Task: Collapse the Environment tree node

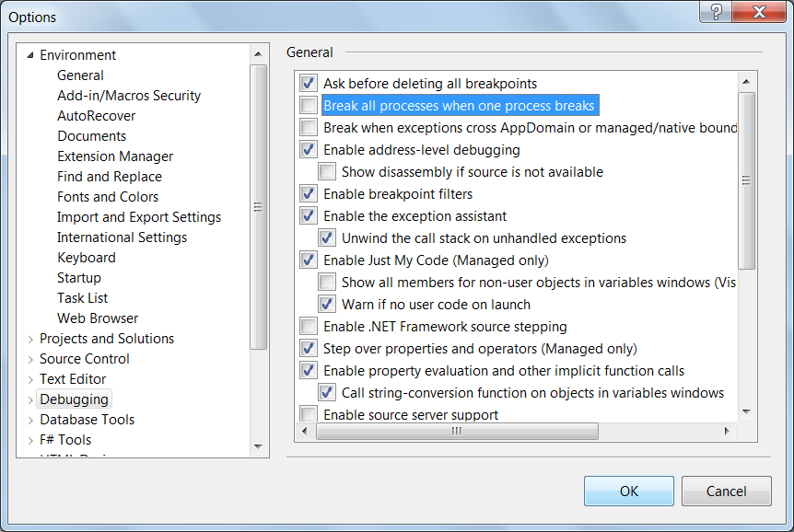Action: click(30, 55)
